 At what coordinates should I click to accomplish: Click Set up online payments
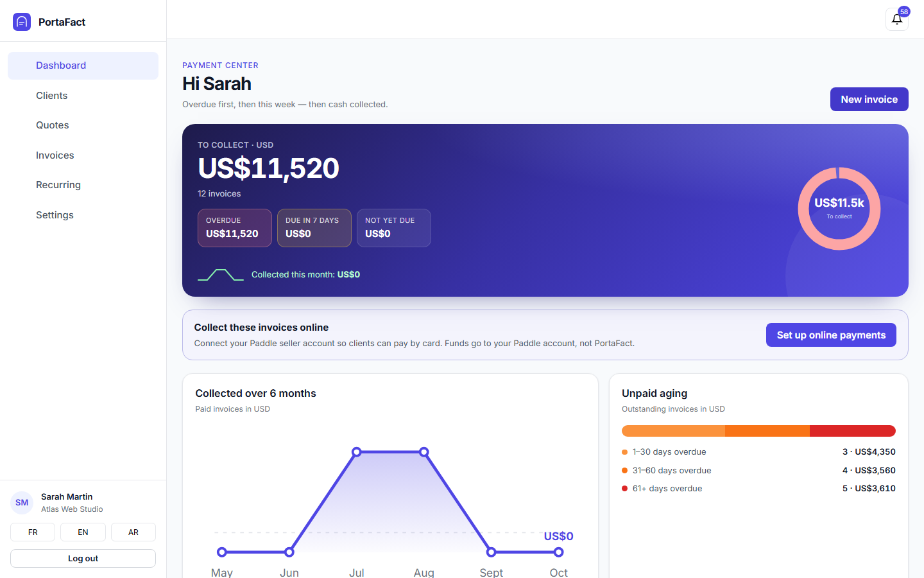coord(831,335)
